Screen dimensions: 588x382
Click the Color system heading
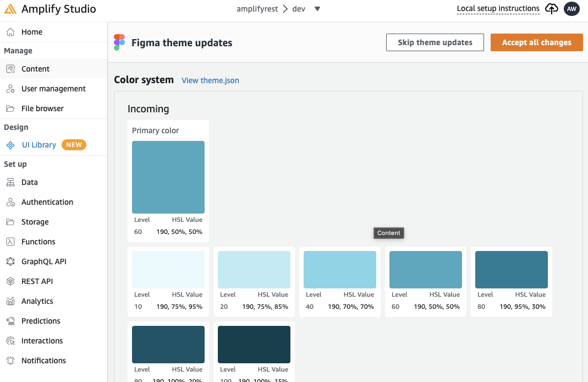point(144,80)
